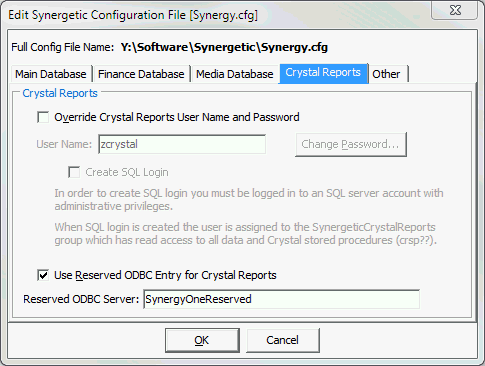Screen dimensions: 485x366
Task: Click the Crystal Reports group box heading
Action: [x=60, y=93]
